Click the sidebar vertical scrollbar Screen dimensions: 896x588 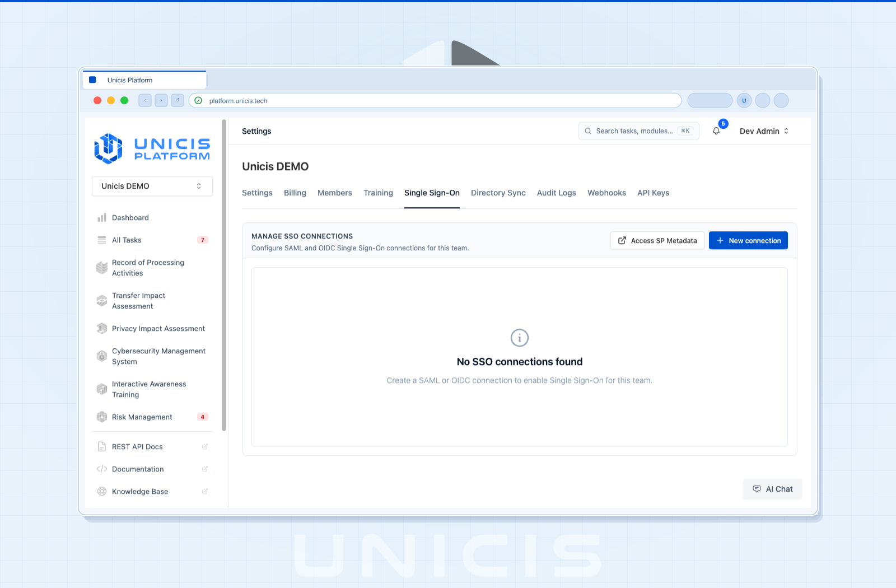(224, 275)
